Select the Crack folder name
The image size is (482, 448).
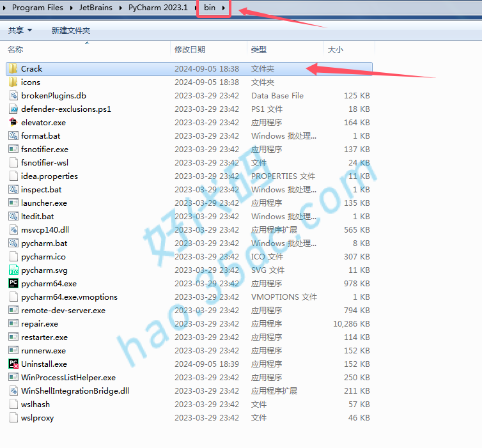point(32,68)
